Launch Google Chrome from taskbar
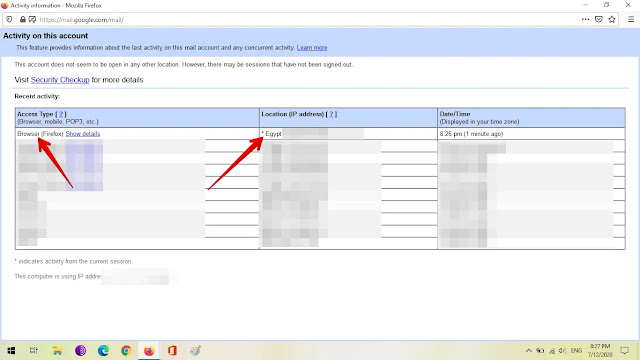640x360 pixels. tap(126, 351)
